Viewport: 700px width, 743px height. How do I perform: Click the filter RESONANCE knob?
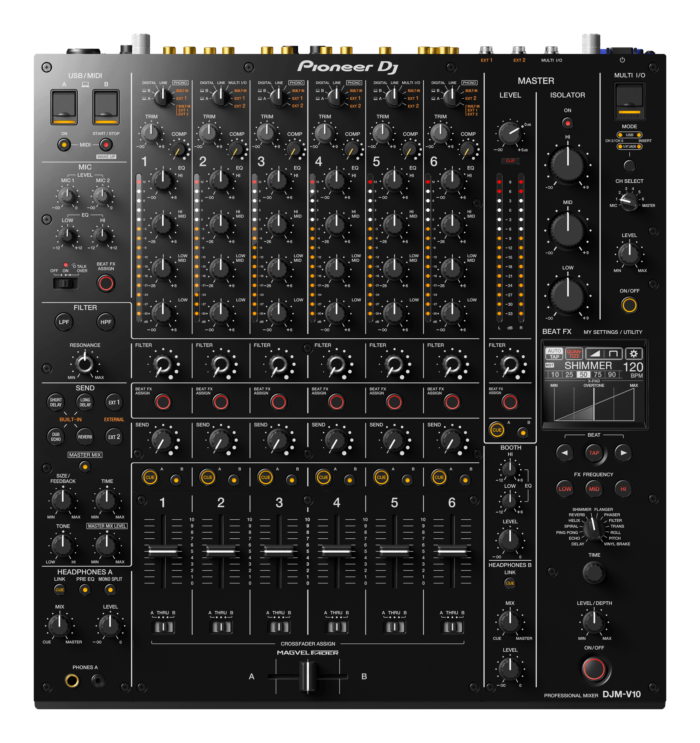pos(85,363)
